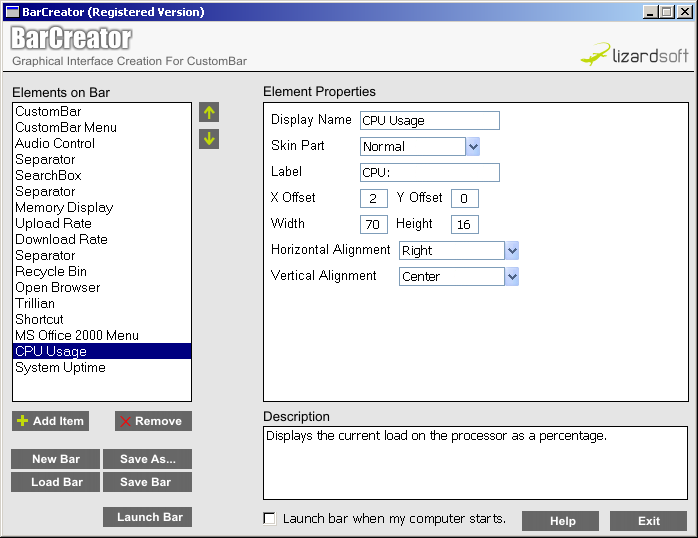Screen dimensions: 698x538
Task: Select CustomBar in elements list
Action: tap(102, 111)
